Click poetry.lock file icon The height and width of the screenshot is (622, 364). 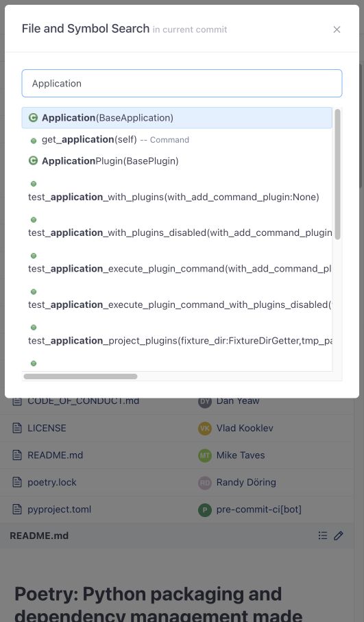click(17, 482)
